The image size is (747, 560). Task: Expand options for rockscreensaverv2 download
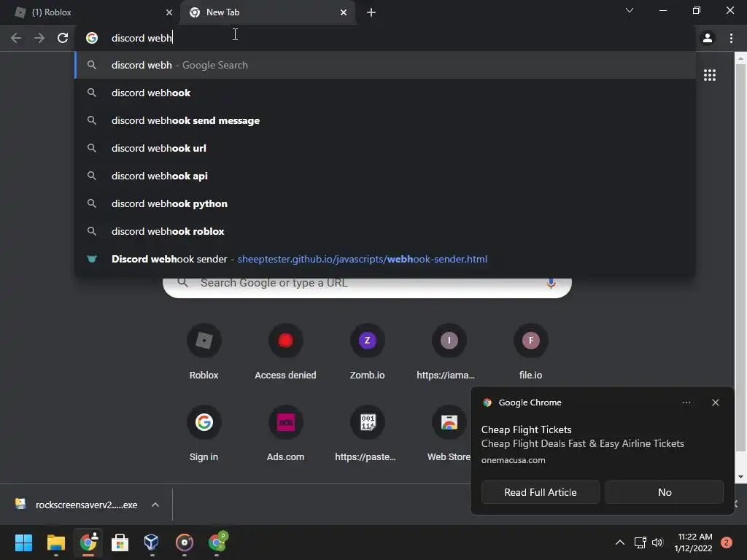pyautogui.click(x=155, y=505)
